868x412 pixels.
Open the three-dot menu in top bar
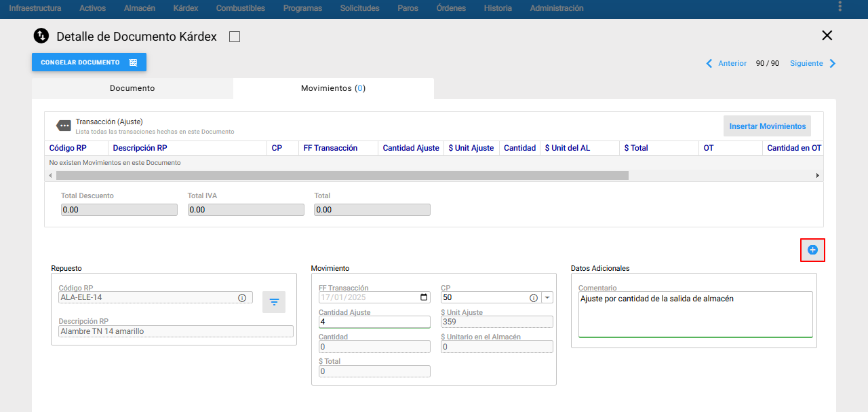pyautogui.click(x=840, y=7)
